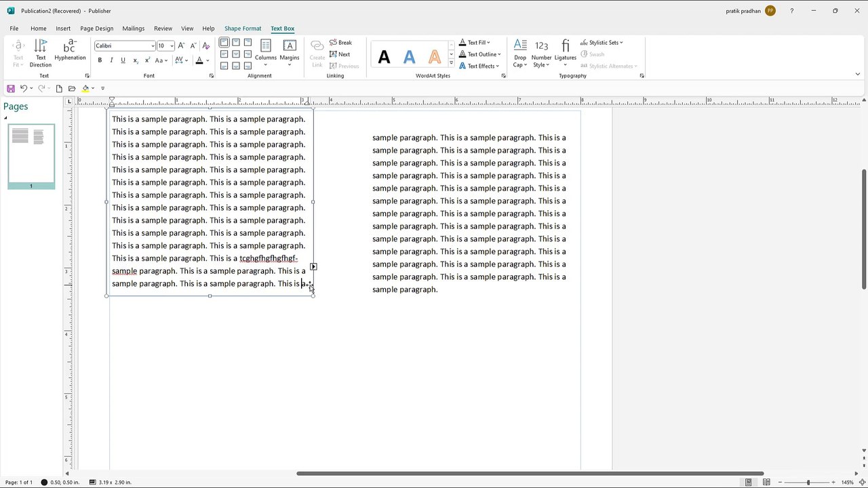The image size is (868, 488).
Task: Save the publication from quick access toolbar
Action: coord(11,89)
